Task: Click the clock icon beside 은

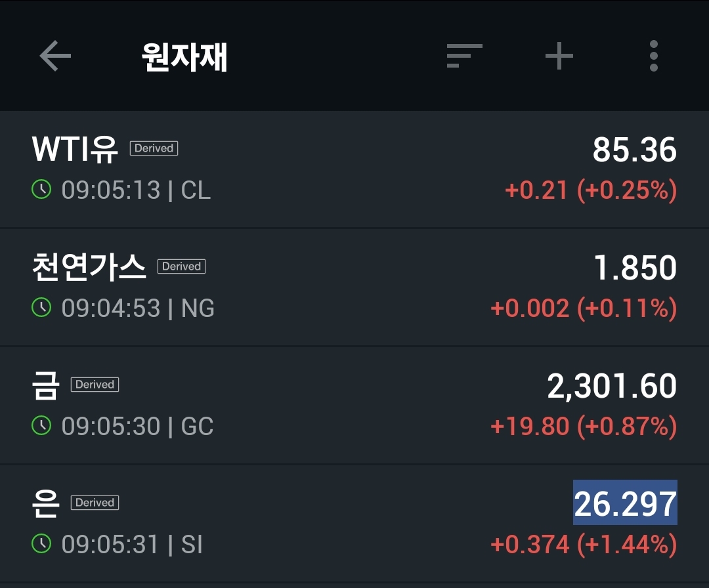Action: click(41, 545)
